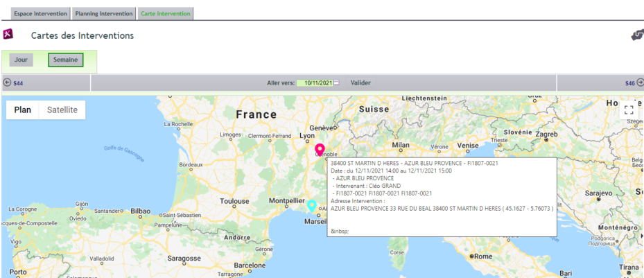The height and width of the screenshot is (278, 644).
Task: Click the Lyon city label
Action: [307, 135]
